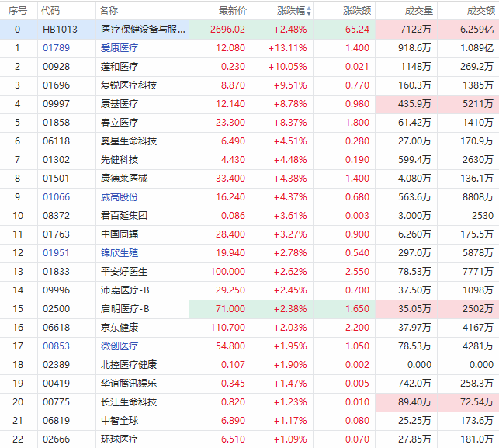Click stock code 08372
The image size is (499, 448).
tap(56, 216)
